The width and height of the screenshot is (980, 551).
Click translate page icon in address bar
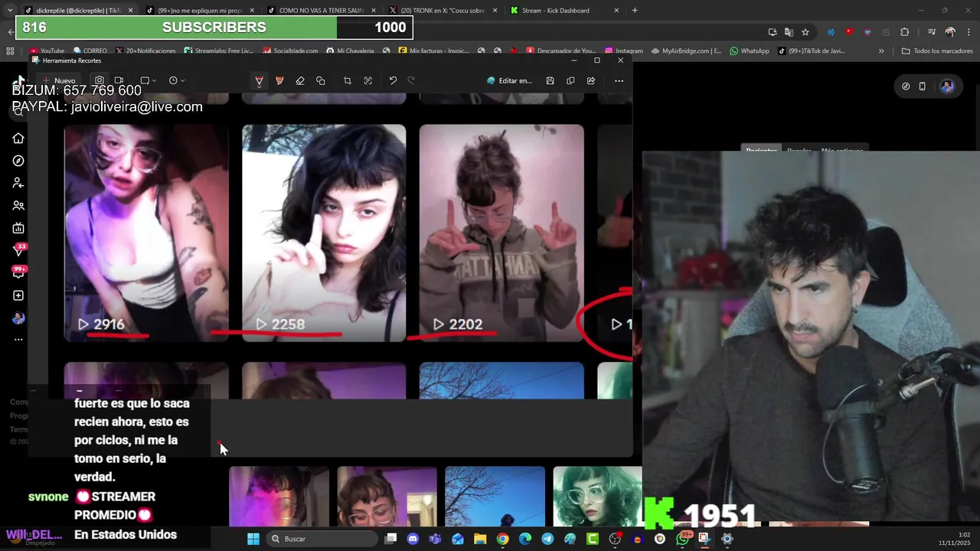tap(789, 32)
